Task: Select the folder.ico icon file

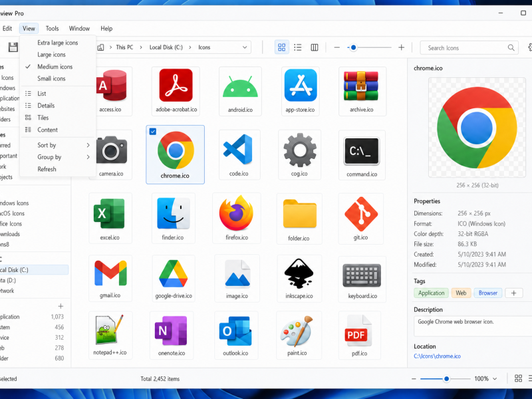Action: coord(299,218)
